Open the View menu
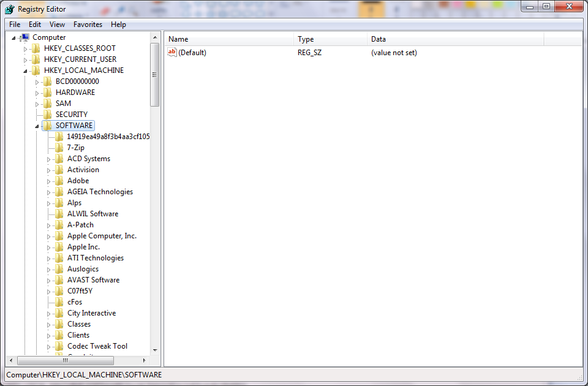Image resolution: width=588 pixels, height=386 pixels. tap(57, 25)
